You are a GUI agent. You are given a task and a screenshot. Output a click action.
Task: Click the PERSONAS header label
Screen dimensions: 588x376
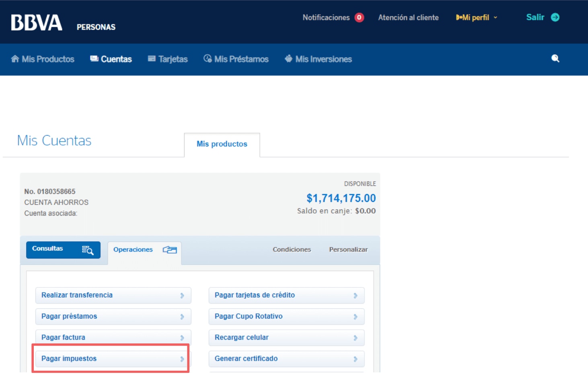96,27
